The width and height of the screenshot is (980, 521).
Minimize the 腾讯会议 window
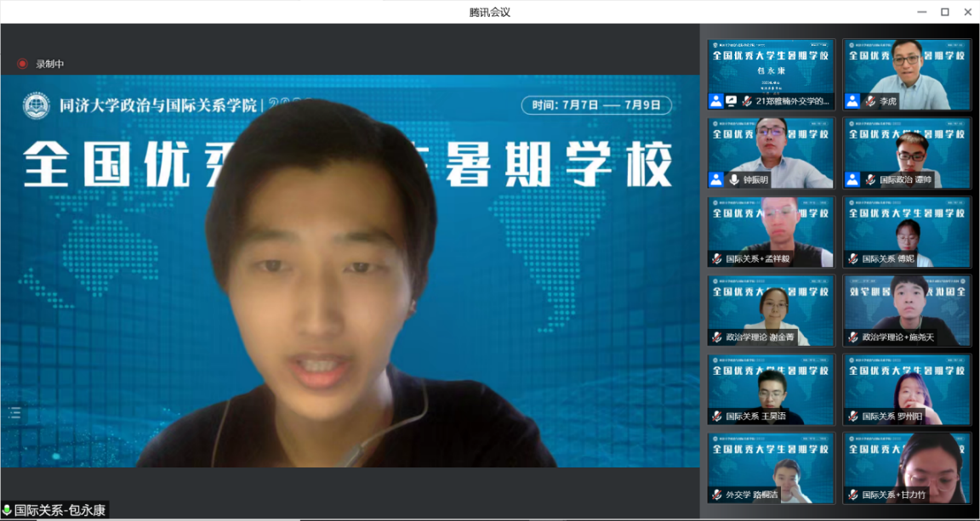[922, 12]
